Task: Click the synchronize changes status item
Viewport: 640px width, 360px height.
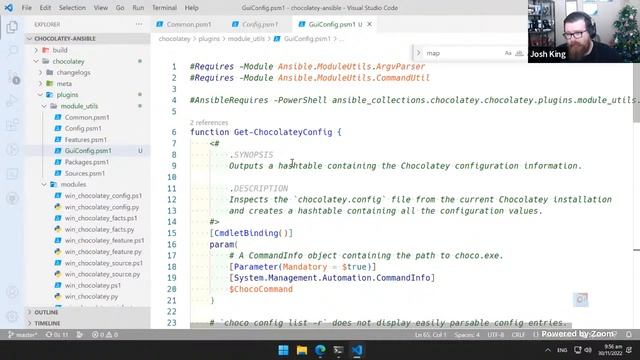Action: pos(57,335)
